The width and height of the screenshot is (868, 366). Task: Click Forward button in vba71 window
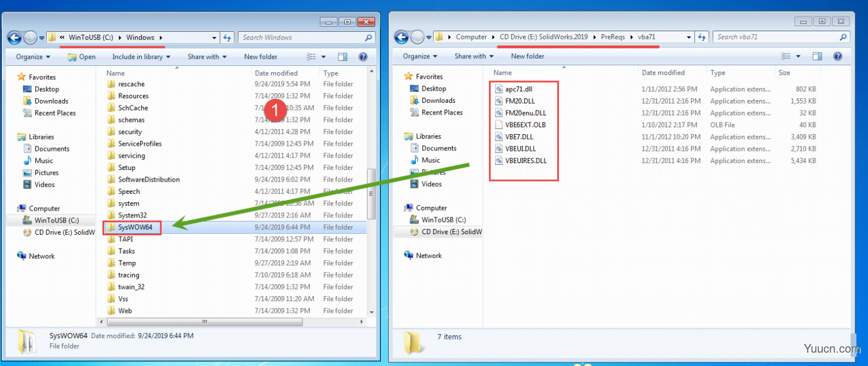(417, 37)
